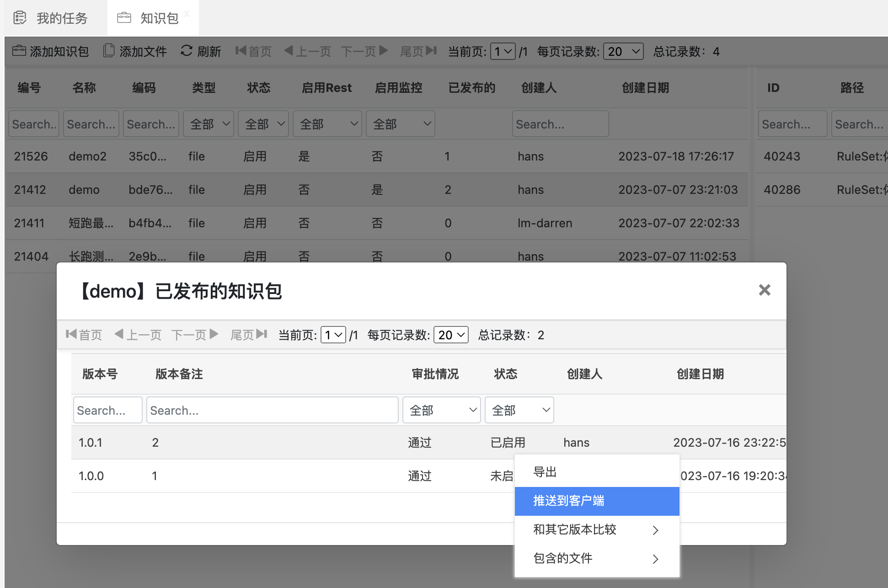
Task: Click the 添加文件 document icon
Action: click(108, 51)
